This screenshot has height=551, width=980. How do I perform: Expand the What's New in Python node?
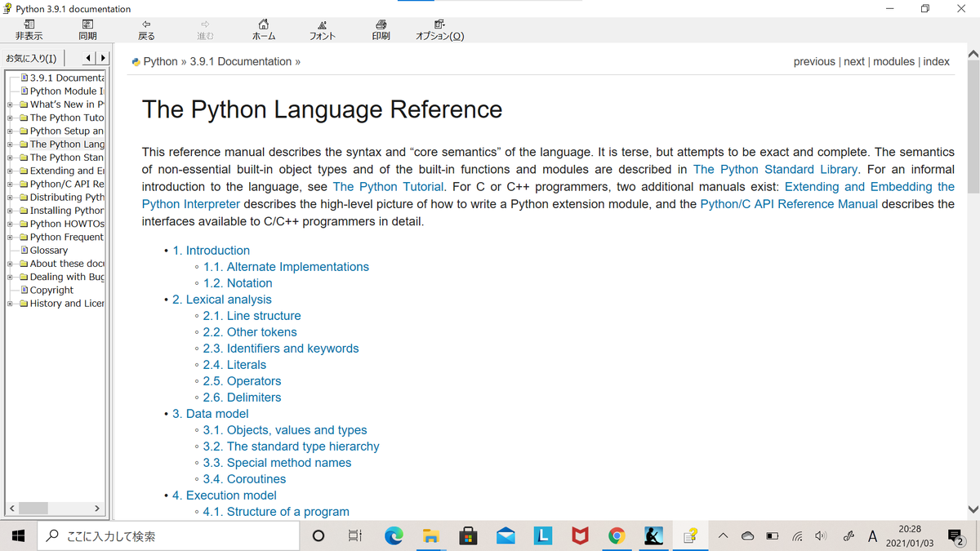coord(9,104)
